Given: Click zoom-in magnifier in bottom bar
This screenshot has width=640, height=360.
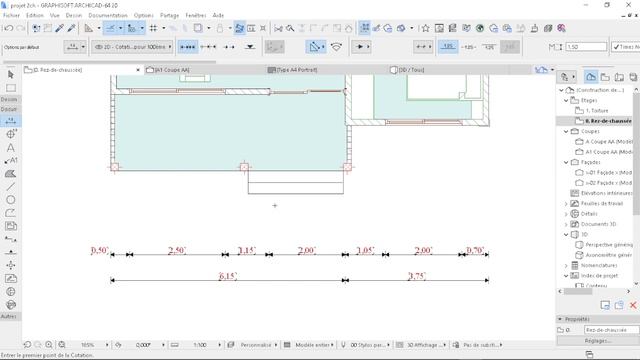Looking at the screenshot, I should 49,345.
